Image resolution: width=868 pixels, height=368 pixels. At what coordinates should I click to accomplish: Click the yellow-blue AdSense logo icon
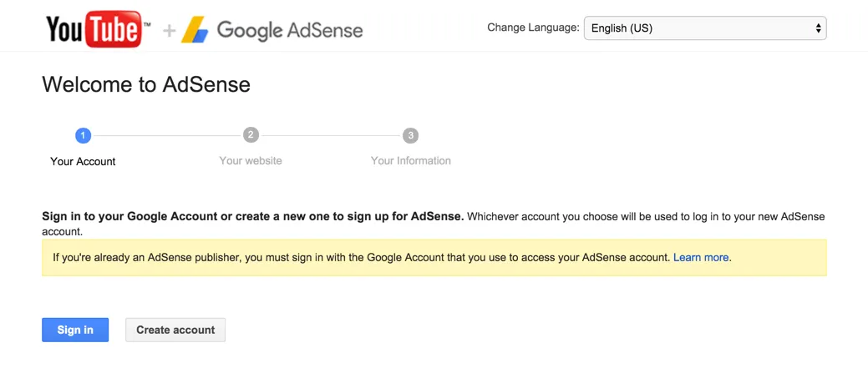195,31
